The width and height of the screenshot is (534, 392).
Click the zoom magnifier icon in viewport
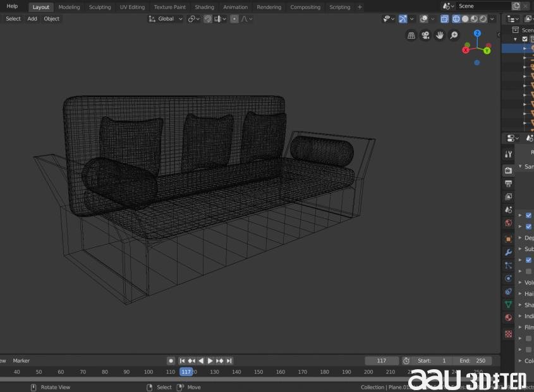(454, 35)
